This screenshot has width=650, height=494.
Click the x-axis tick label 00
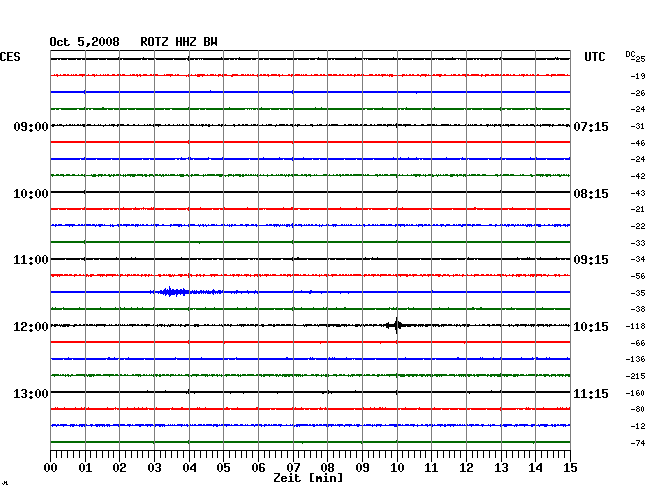(51, 467)
